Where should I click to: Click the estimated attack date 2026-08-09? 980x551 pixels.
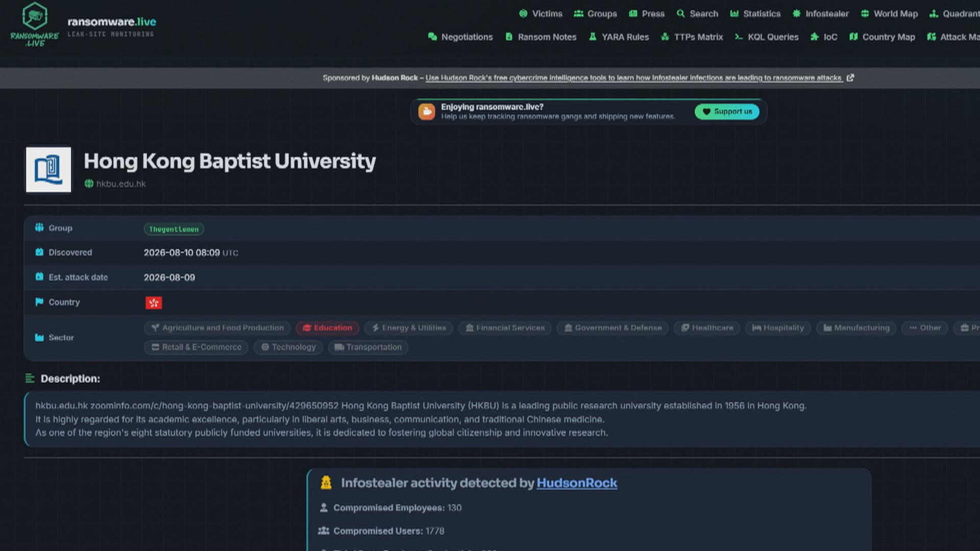(169, 277)
